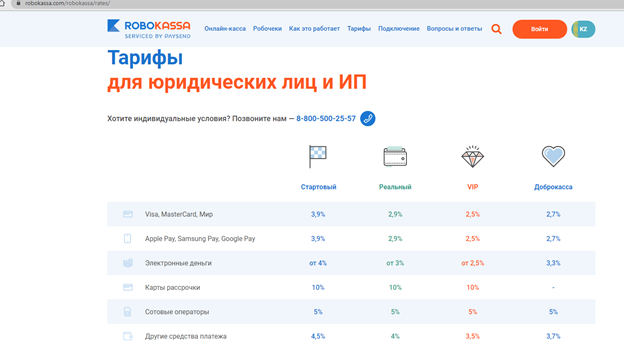Select the Стартовый flag icon
624x363 pixels.
[318, 156]
